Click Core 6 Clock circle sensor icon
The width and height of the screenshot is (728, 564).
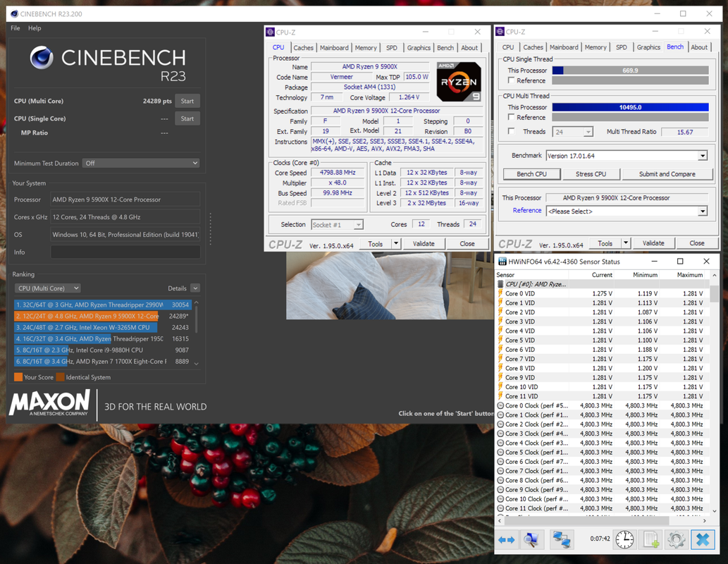tap(500, 462)
